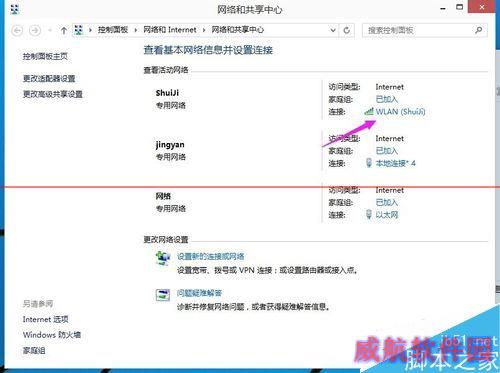Click the refresh button in address bar
500x373 pixels.
pyautogui.click(x=347, y=30)
